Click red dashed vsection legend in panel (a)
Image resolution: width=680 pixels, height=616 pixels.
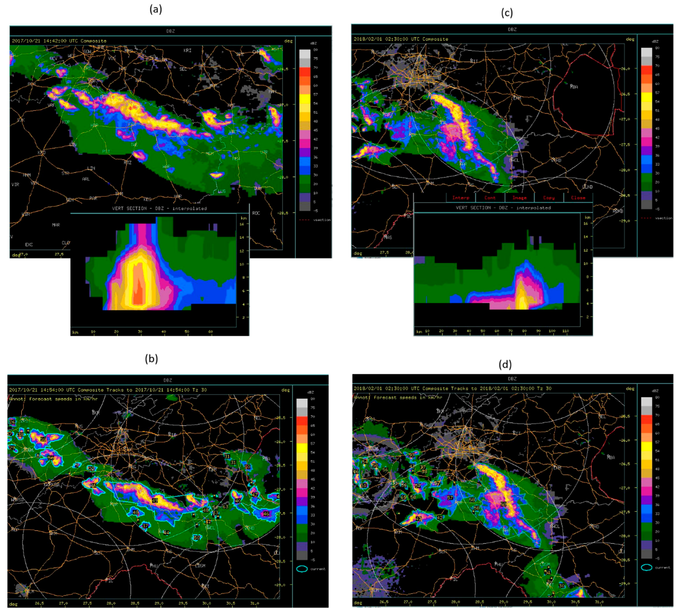coord(304,220)
